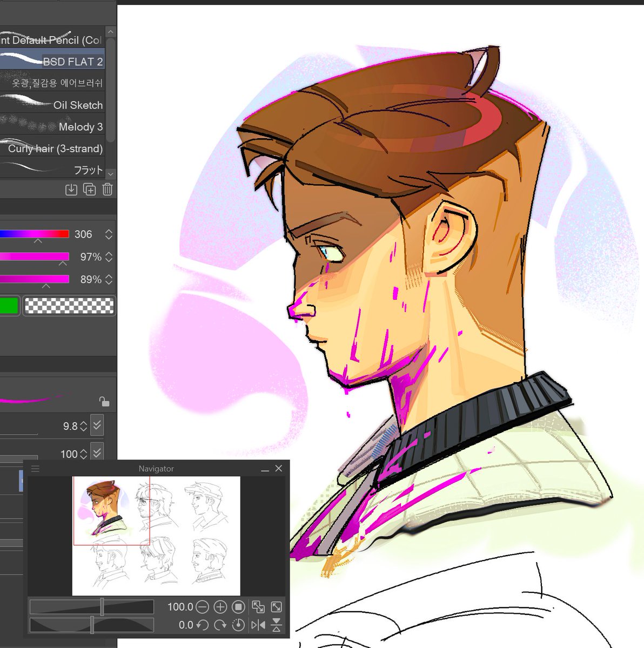Click the brightness slider at 89%

pyautogui.click(x=35, y=279)
